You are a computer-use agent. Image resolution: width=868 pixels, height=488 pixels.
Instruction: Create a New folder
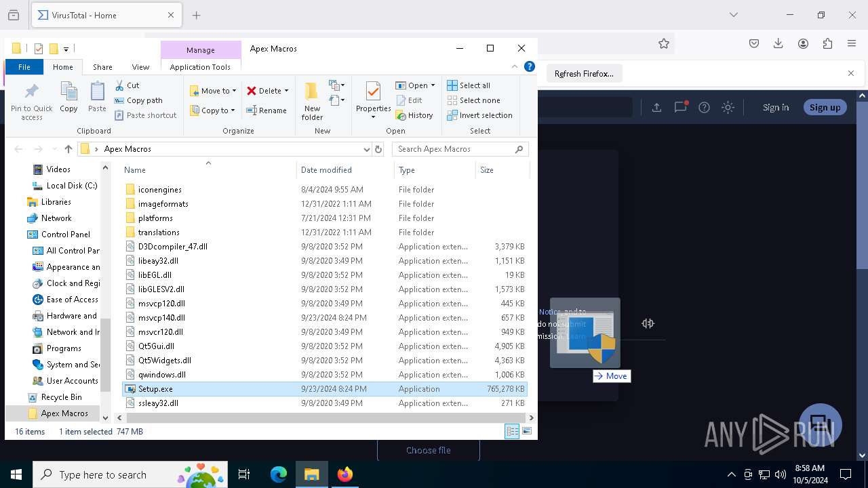312,102
